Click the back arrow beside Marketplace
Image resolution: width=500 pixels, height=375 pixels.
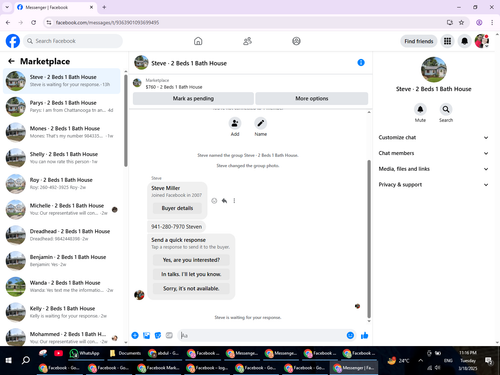pos(11,61)
